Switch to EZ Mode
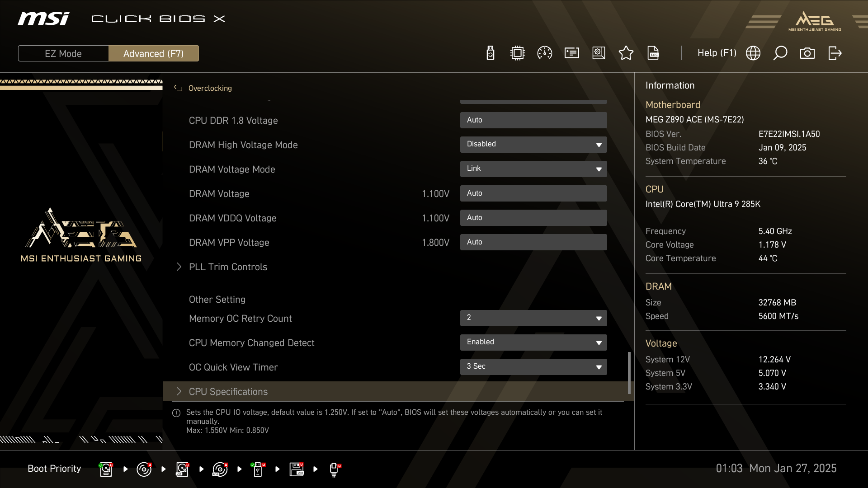868x488 pixels. [63, 53]
